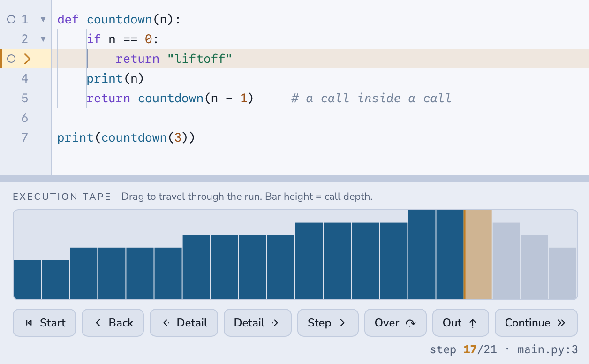Image resolution: width=589 pixels, height=364 pixels.
Task: Click the "step 17/21" status readout
Action: coord(463,350)
